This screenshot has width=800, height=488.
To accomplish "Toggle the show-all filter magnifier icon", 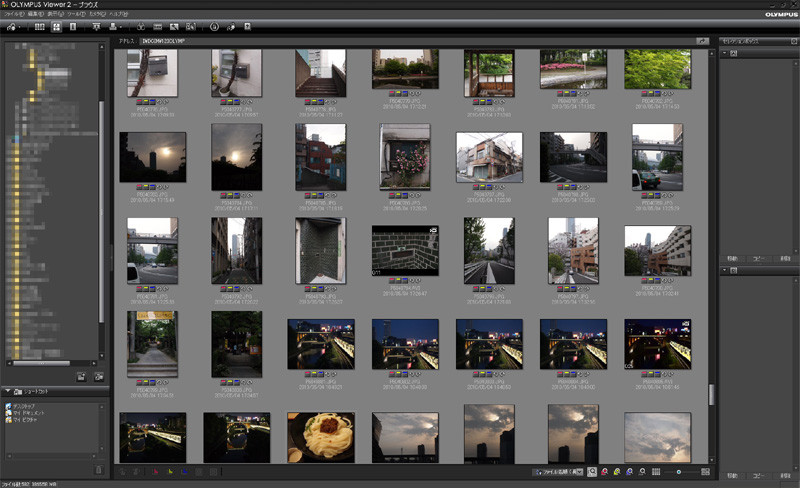I will point(592,472).
